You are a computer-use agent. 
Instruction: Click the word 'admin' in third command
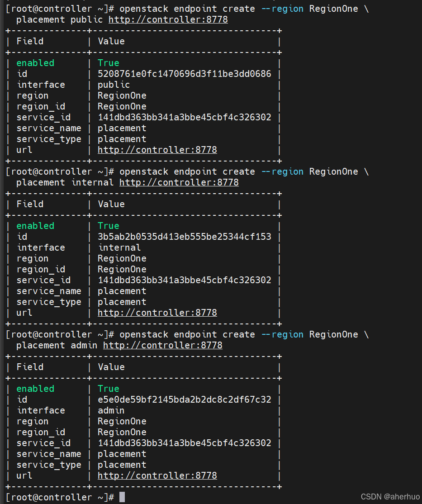[84, 346]
